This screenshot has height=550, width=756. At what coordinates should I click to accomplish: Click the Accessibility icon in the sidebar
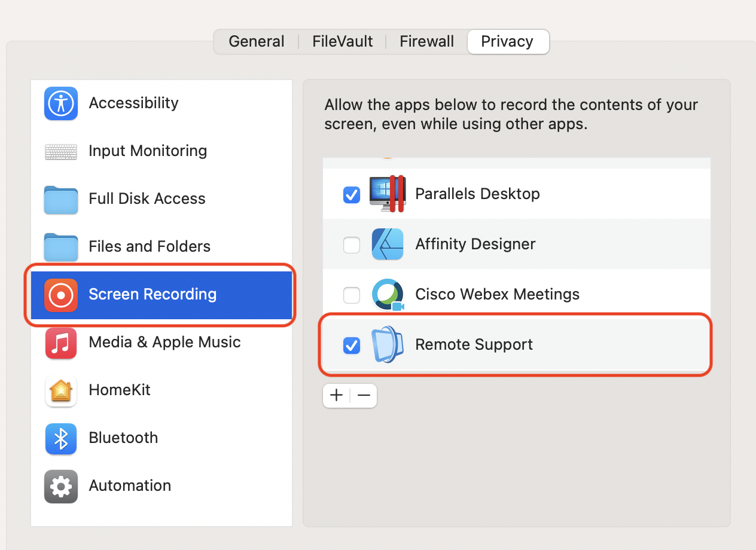(x=61, y=103)
